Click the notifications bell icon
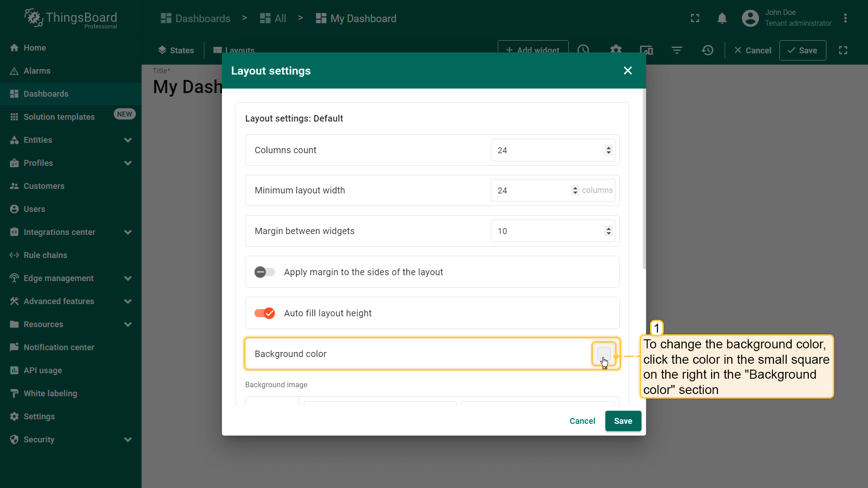Viewport: 868px width, 488px height. (x=722, y=19)
